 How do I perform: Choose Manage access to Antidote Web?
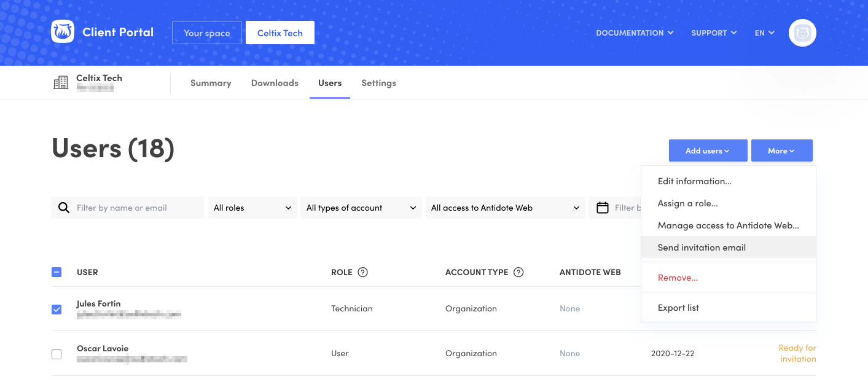click(729, 225)
